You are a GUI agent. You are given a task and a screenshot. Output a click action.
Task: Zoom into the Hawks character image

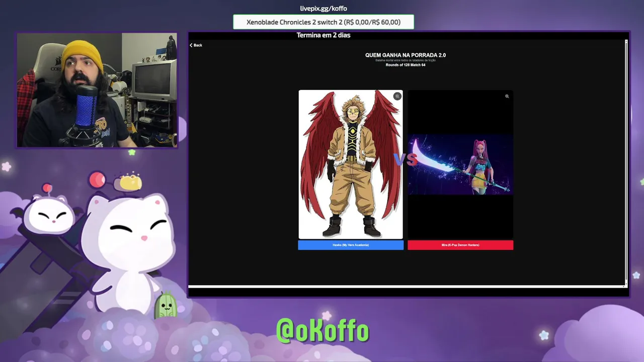[x=397, y=96]
